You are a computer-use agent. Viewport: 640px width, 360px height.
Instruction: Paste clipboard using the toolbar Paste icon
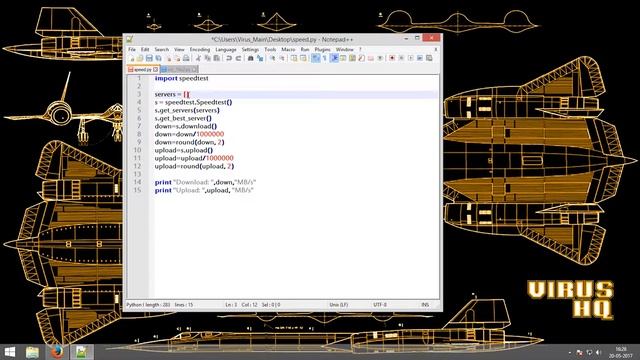pos(217,58)
